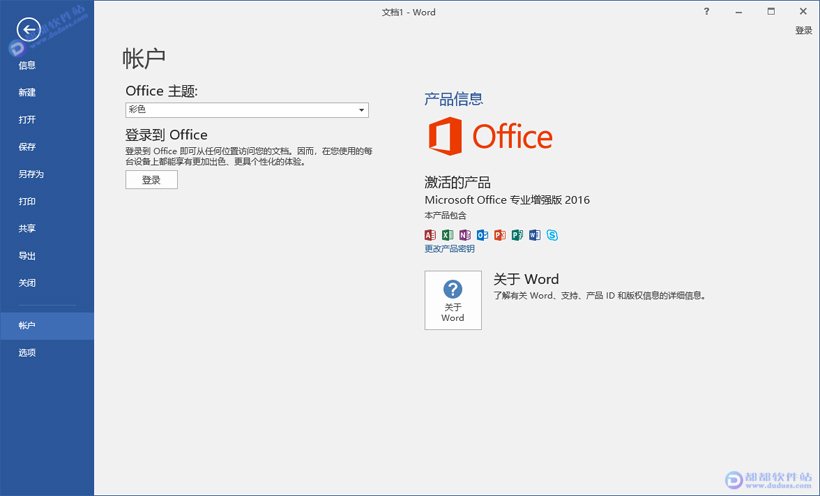Click the OneNote app icon

465,235
